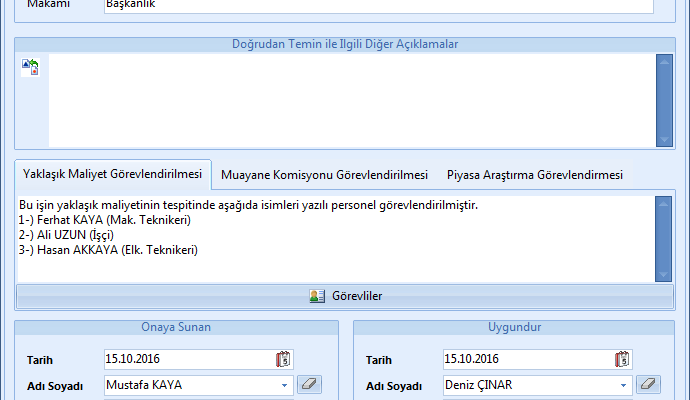The height and width of the screenshot is (400, 690).
Task: Click the Görevliler button
Action: click(345, 296)
